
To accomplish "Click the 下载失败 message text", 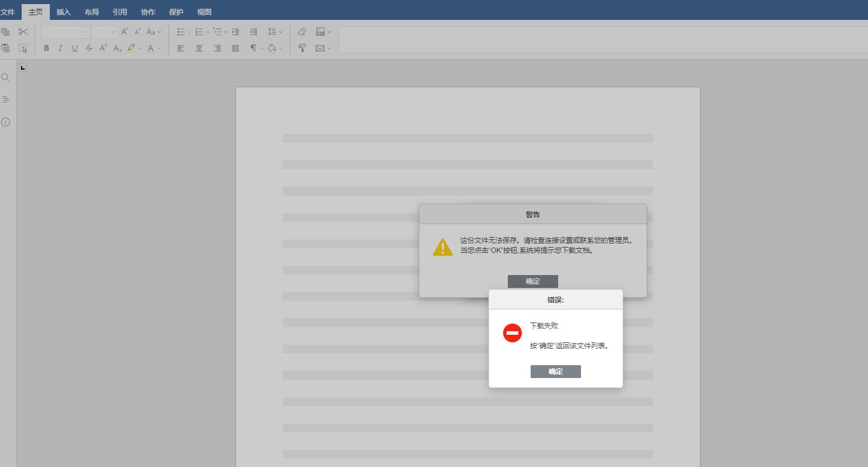I will pyautogui.click(x=544, y=326).
